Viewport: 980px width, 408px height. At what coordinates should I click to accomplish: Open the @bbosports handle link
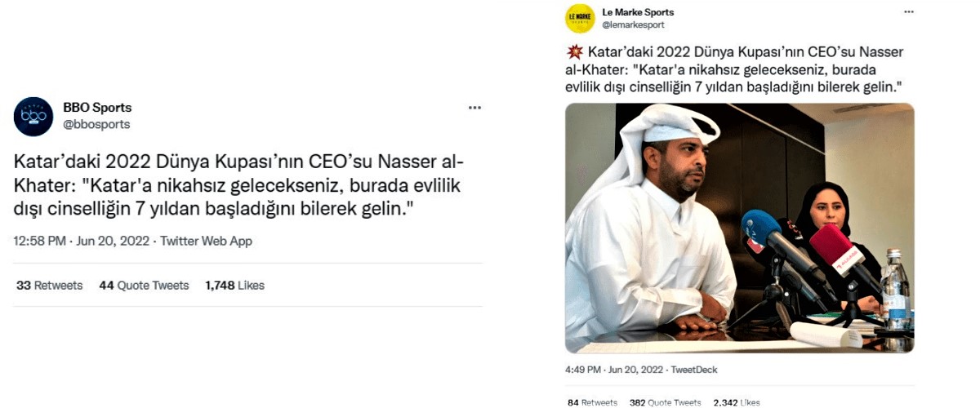(x=96, y=124)
